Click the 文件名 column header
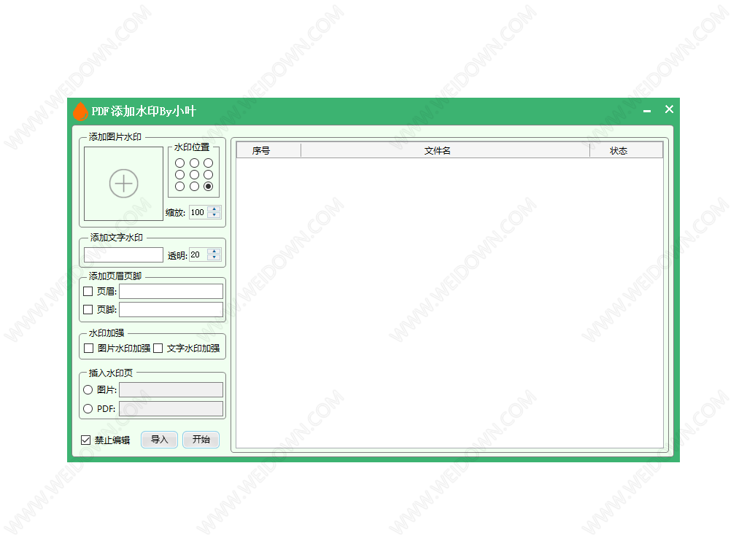Viewport: 747px width, 560px height. [438, 151]
